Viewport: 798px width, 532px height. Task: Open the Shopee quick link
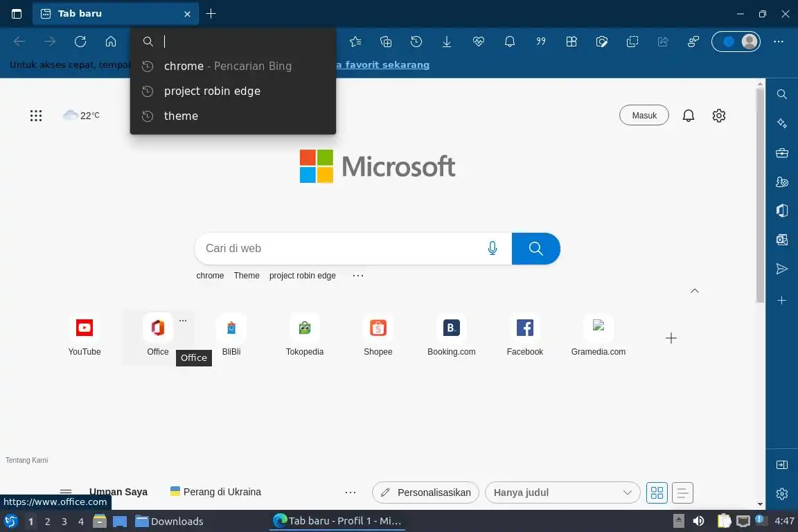pos(378,337)
